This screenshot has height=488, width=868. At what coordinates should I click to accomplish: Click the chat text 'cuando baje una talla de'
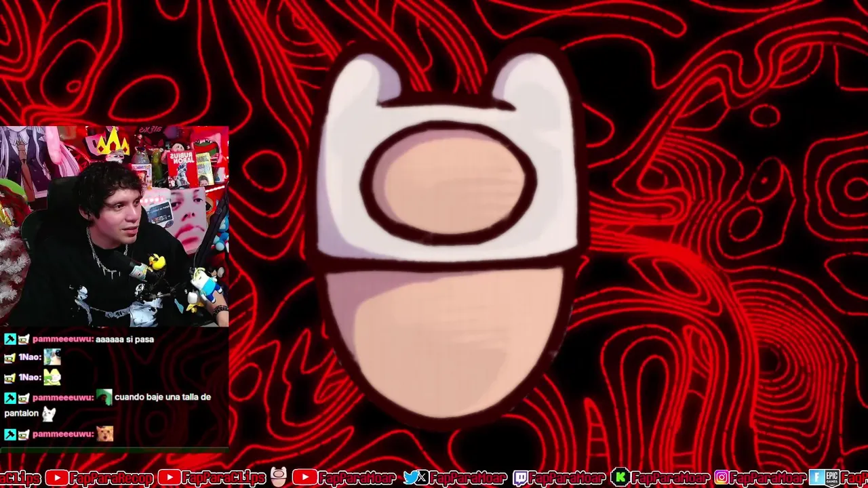tap(163, 397)
